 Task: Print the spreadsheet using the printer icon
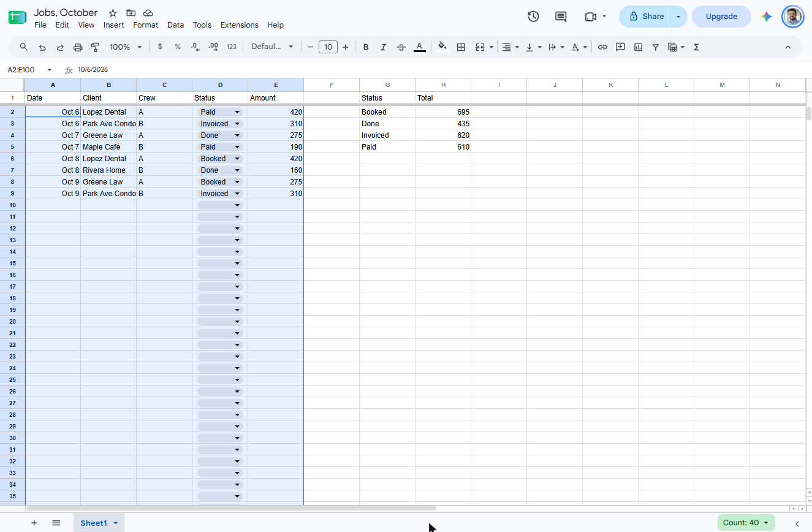click(x=78, y=47)
